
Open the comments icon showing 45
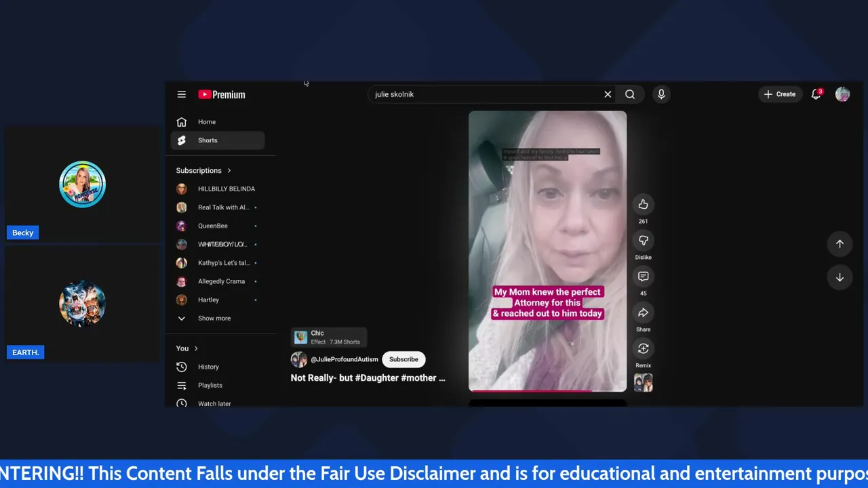coord(643,276)
